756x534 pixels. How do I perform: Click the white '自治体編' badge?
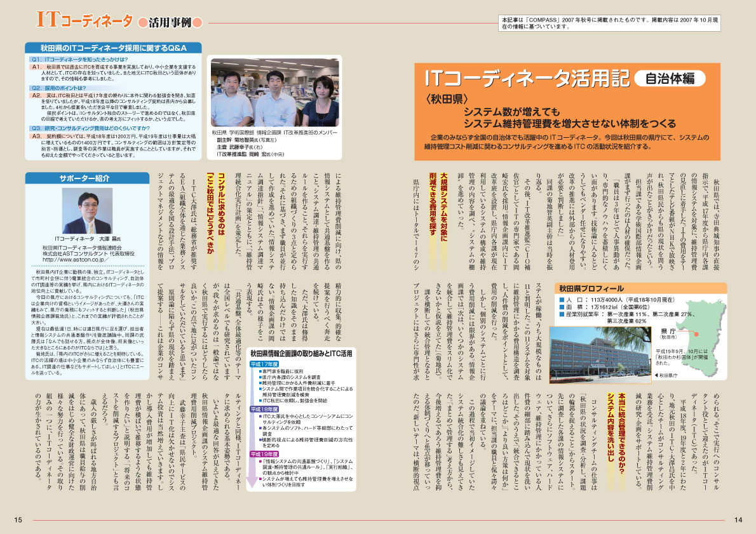(670, 78)
